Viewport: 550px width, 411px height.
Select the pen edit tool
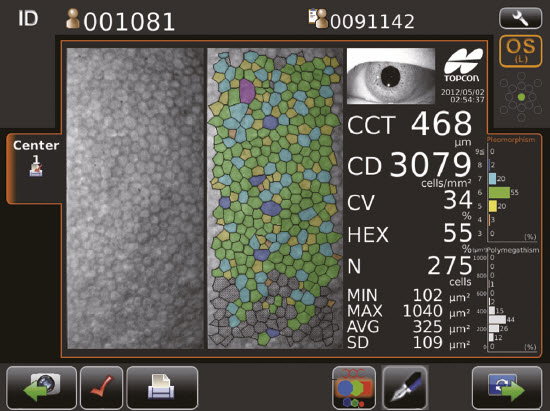405,388
